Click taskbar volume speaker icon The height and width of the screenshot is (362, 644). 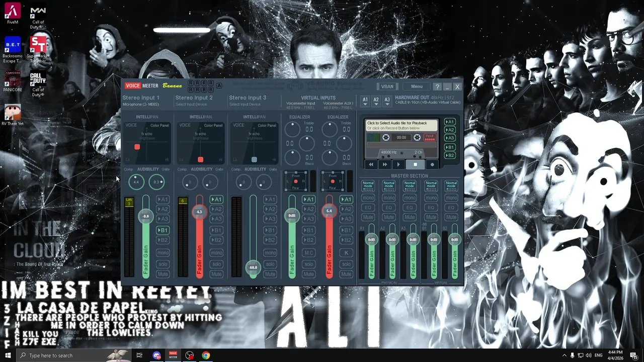(588, 355)
